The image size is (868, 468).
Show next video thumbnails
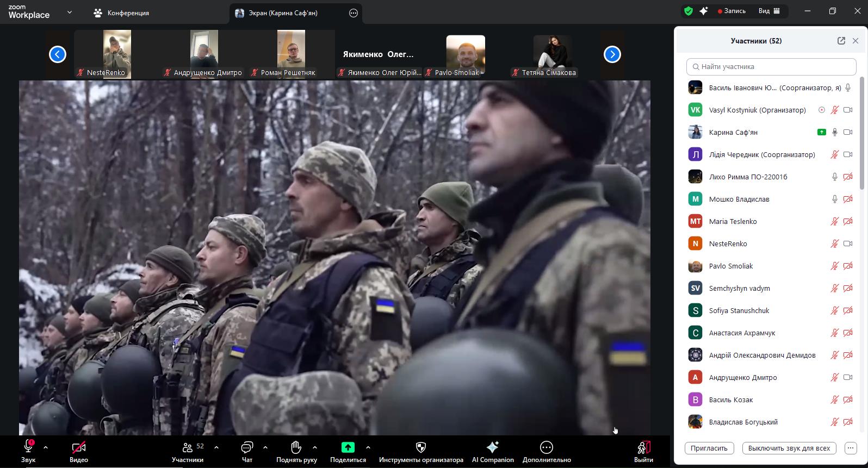(x=612, y=54)
